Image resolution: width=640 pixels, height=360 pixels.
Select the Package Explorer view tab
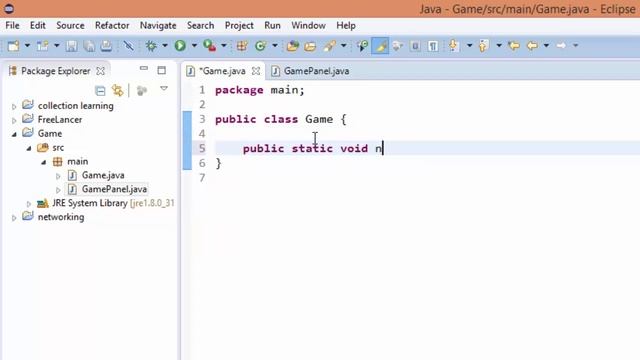(x=56, y=71)
